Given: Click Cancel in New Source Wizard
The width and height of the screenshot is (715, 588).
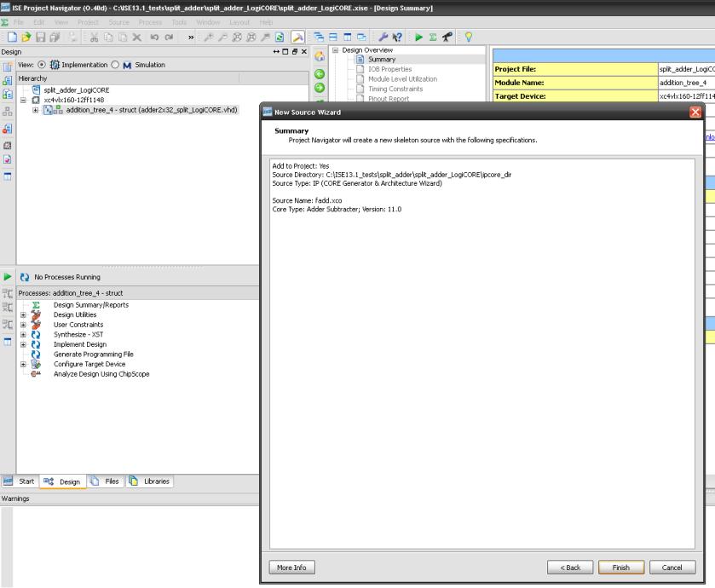Looking at the screenshot, I should [672, 568].
